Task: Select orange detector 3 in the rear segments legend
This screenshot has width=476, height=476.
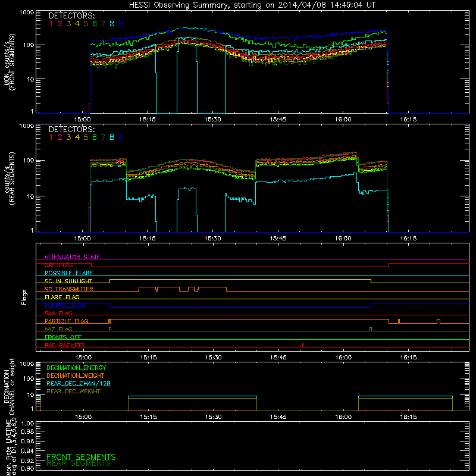Action: click(x=68, y=137)
